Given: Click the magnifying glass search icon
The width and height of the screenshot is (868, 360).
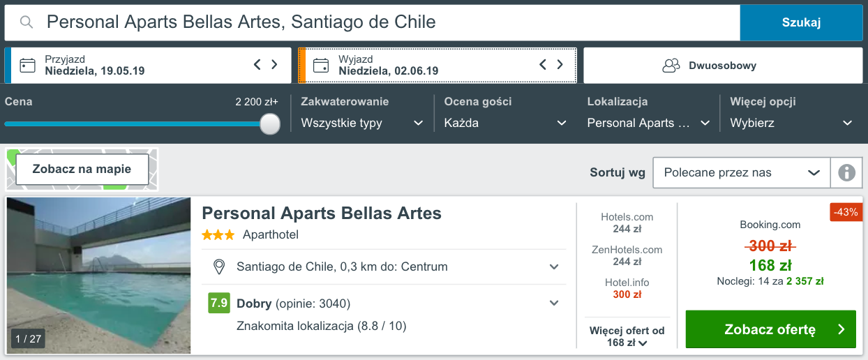Looking at the screenshot, I should tap(27, 22).
